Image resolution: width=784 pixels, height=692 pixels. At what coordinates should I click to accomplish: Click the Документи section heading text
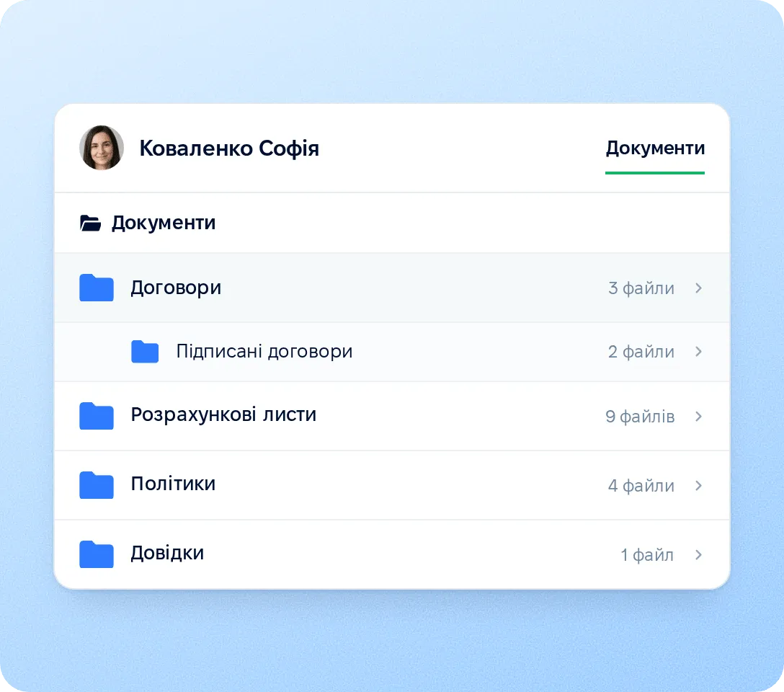click(164, 223)
